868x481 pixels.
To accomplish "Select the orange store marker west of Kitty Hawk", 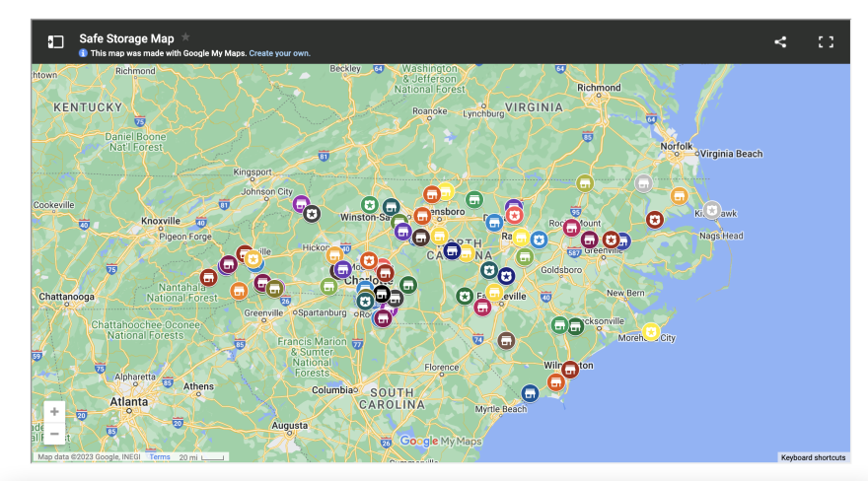I will click(679, 195).
